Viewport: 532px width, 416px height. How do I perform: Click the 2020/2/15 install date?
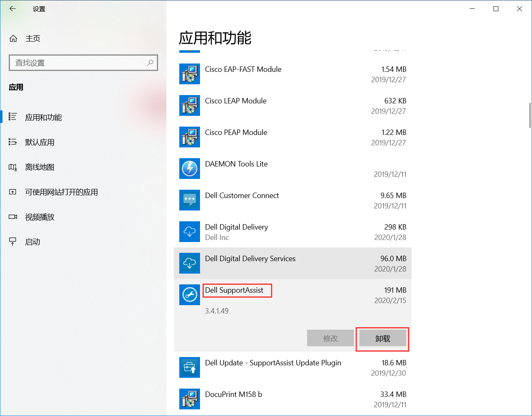click(x=390, y=301)
